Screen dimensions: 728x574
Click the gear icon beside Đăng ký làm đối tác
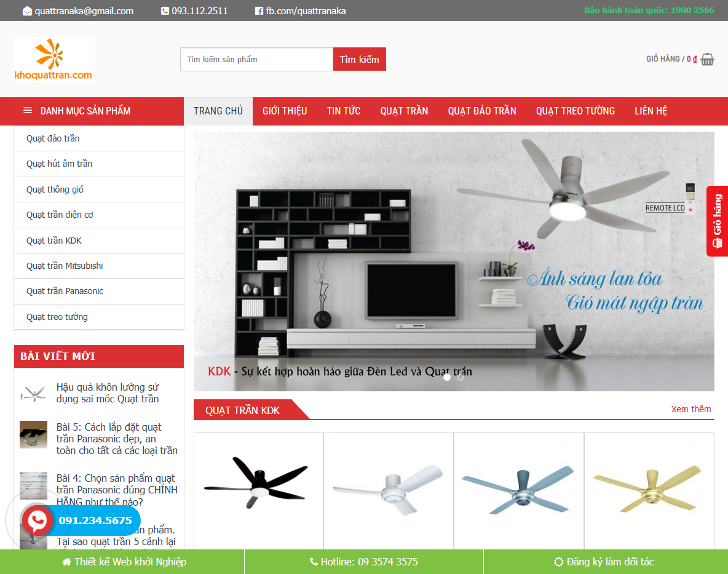[x=558, y=562]
